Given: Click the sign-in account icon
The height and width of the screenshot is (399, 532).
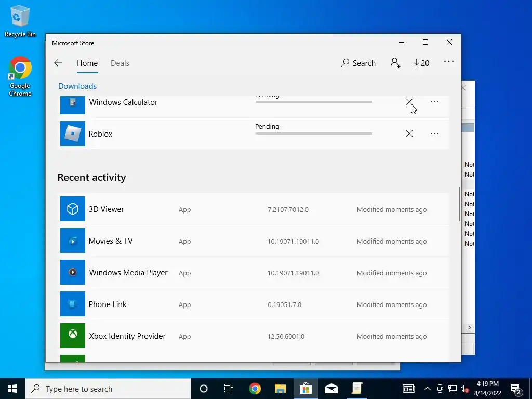Looking at the screenshot, I should tap(395, 63).
